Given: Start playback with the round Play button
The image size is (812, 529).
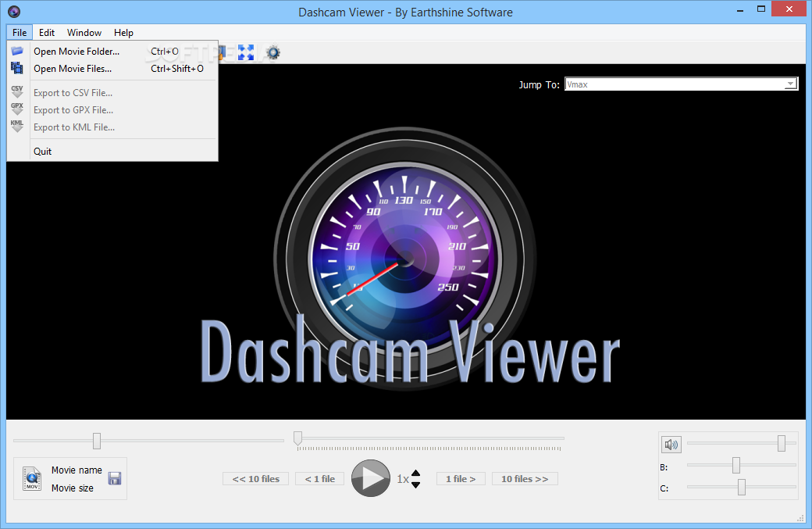Looking at the screenshot, I should (371, 478).
